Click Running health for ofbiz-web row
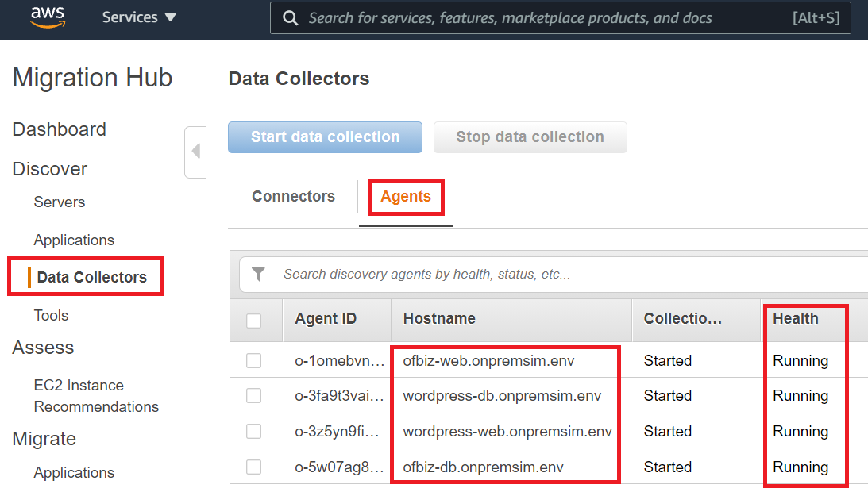868x492 pixels. click(x=800, y=361)
